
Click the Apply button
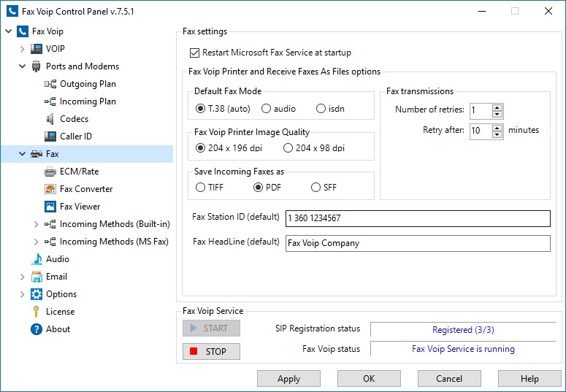[x=288, y=379]
